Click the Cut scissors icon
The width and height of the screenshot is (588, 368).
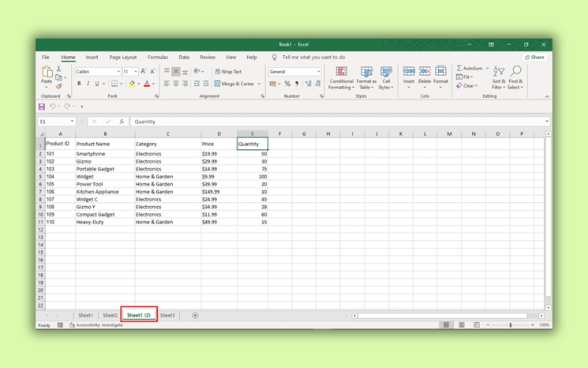(x=59, y=68)
